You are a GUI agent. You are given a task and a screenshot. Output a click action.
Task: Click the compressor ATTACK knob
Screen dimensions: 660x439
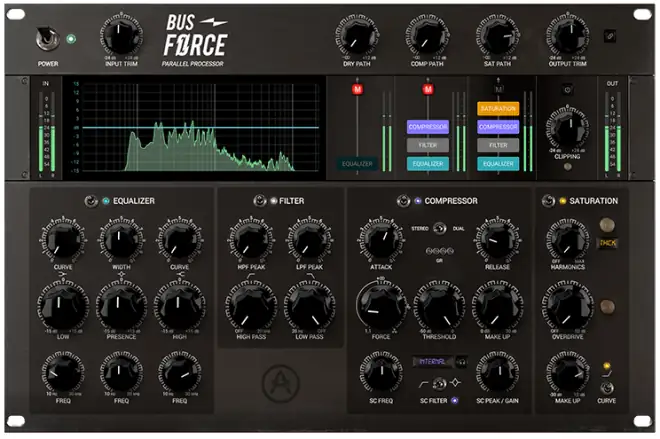tap(381, 240)
